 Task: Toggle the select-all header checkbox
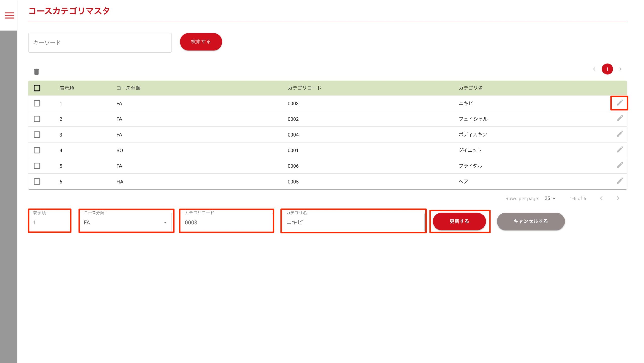click(x=37, y=88)
